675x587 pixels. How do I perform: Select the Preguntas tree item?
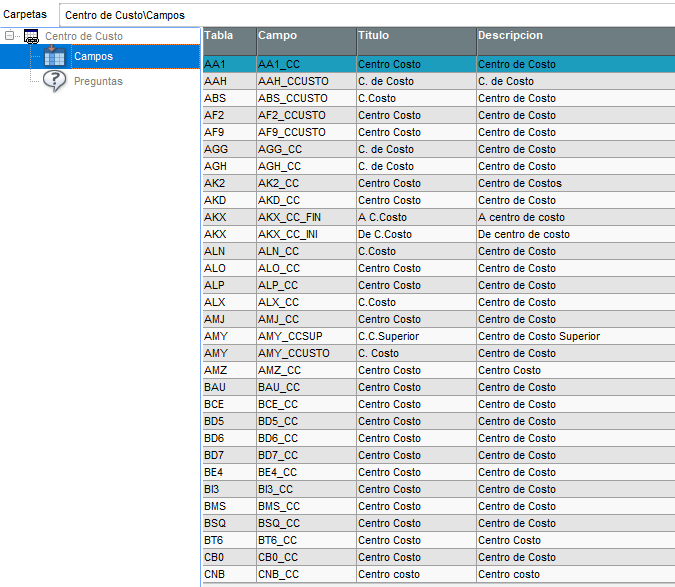click(98, 81)
